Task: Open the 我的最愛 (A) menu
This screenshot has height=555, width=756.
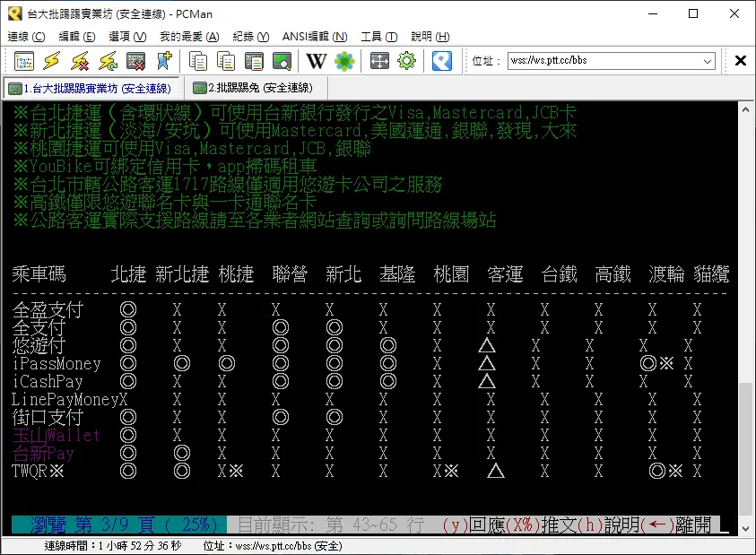Action: (189, 37)
